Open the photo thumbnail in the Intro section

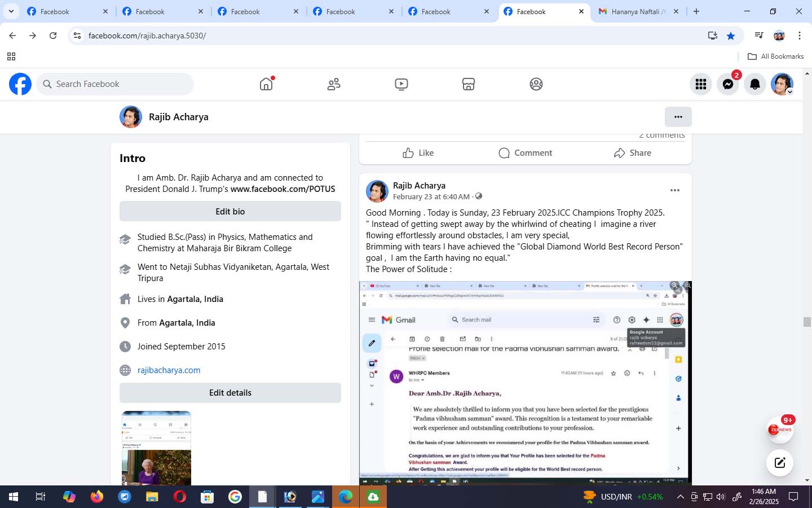coord(157,448)
